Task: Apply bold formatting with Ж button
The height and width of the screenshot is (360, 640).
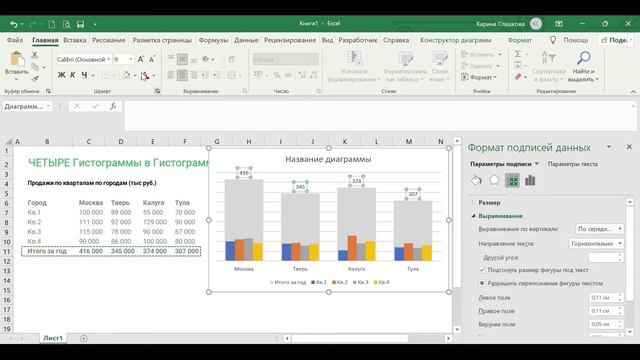Action: pyautogui.click(x=61, y=75)
